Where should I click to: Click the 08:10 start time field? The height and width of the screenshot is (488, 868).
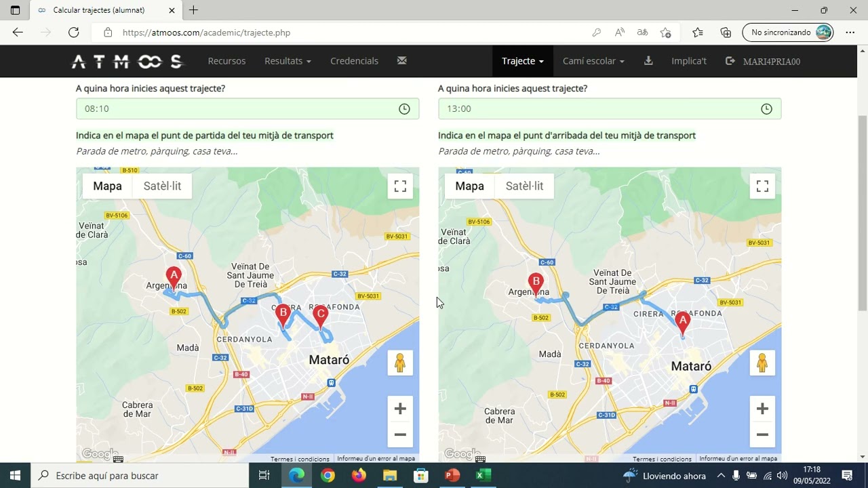248,109
